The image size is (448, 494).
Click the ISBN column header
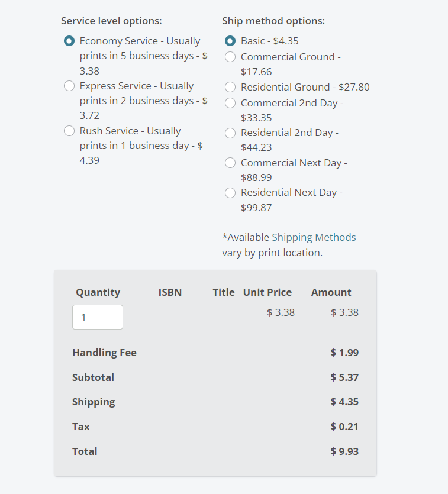coord(170,292)
